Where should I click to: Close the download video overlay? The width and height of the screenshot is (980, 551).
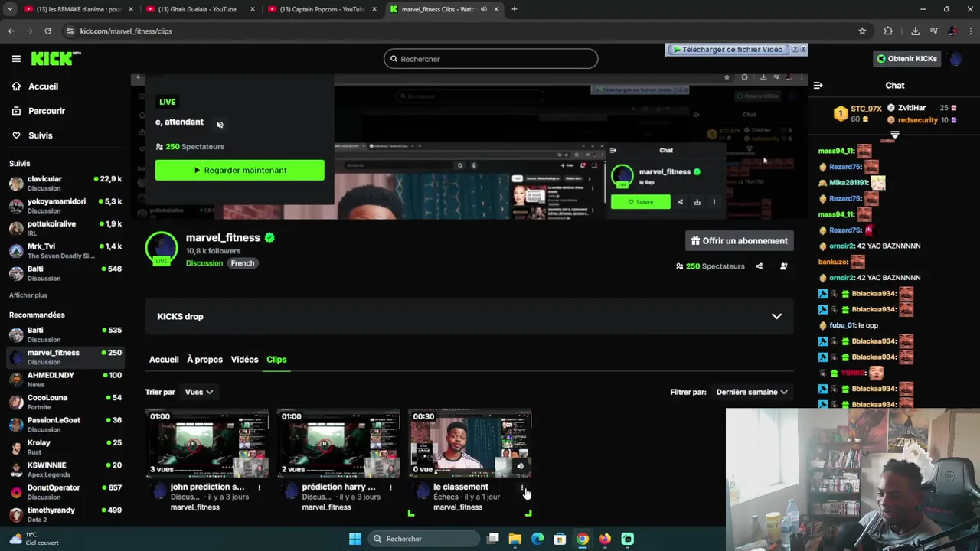click(x=802, y=49)
